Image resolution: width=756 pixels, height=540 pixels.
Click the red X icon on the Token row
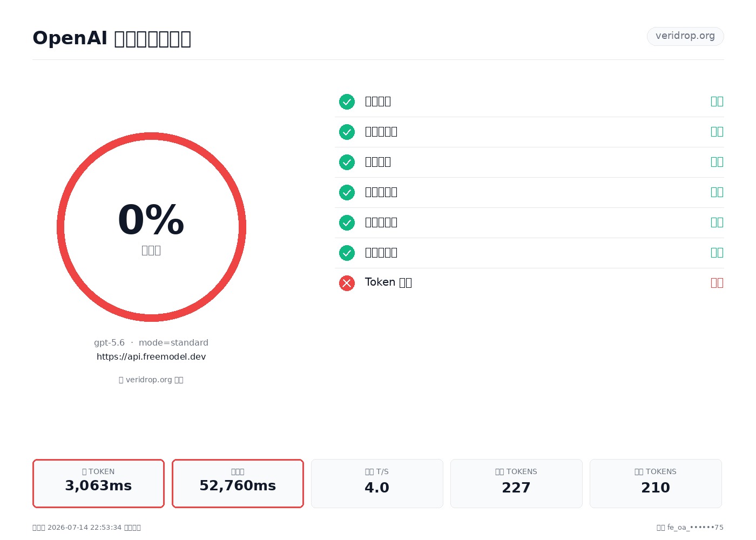347,283
